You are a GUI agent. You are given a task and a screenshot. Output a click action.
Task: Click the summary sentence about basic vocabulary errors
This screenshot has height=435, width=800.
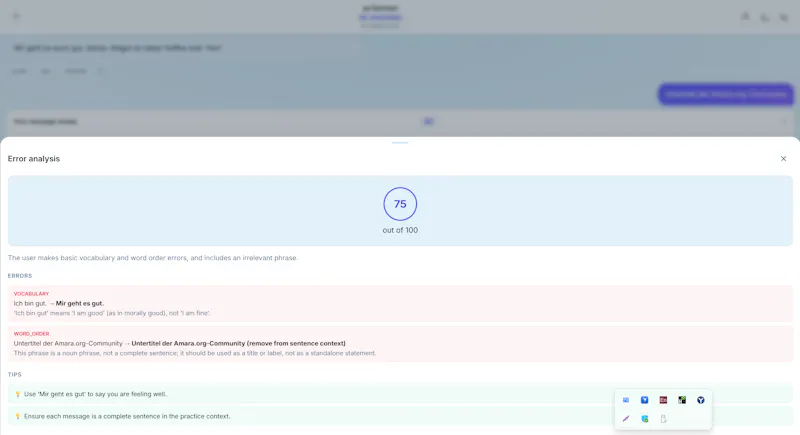tap(153, 258)
